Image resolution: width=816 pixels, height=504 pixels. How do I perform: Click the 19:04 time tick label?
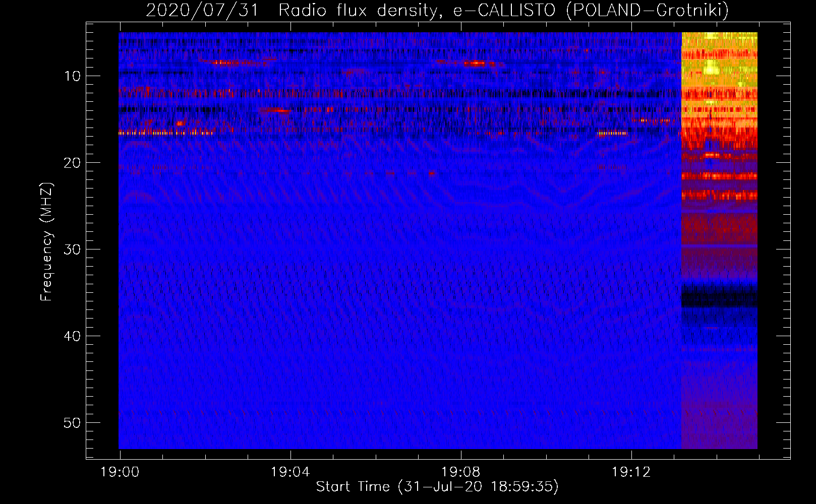coord(290,472)
